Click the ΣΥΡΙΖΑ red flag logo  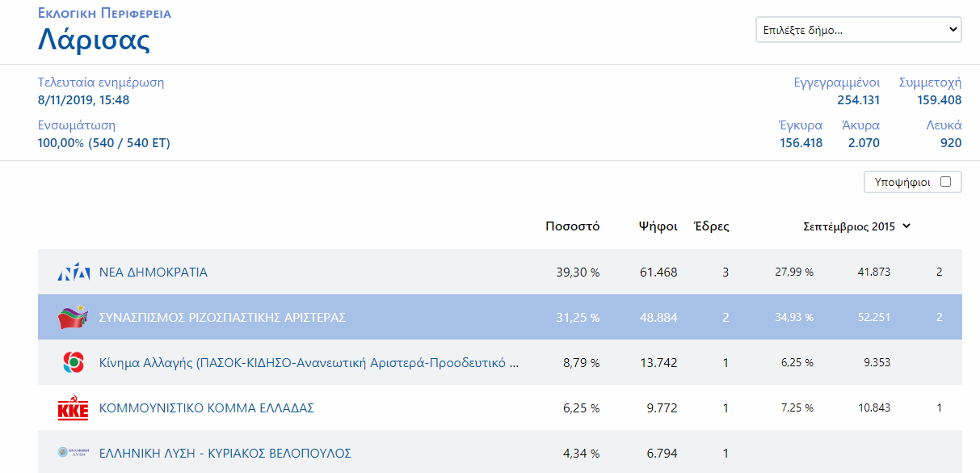(x=73, y=318)
